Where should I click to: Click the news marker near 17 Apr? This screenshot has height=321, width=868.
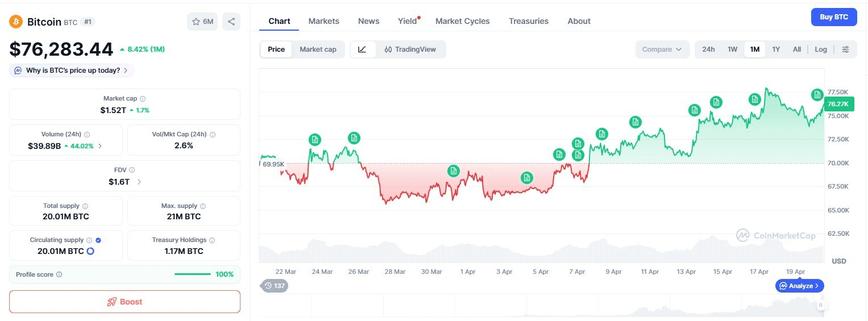point(754,99)
